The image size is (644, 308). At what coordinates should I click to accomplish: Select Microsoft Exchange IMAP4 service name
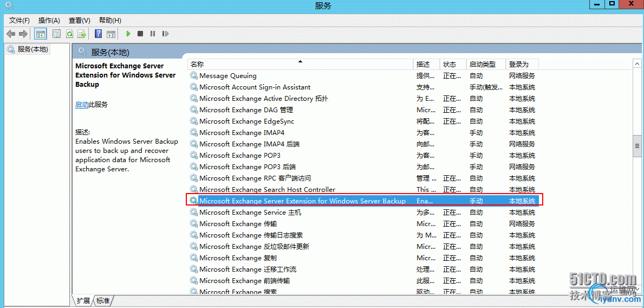point(242,133)
